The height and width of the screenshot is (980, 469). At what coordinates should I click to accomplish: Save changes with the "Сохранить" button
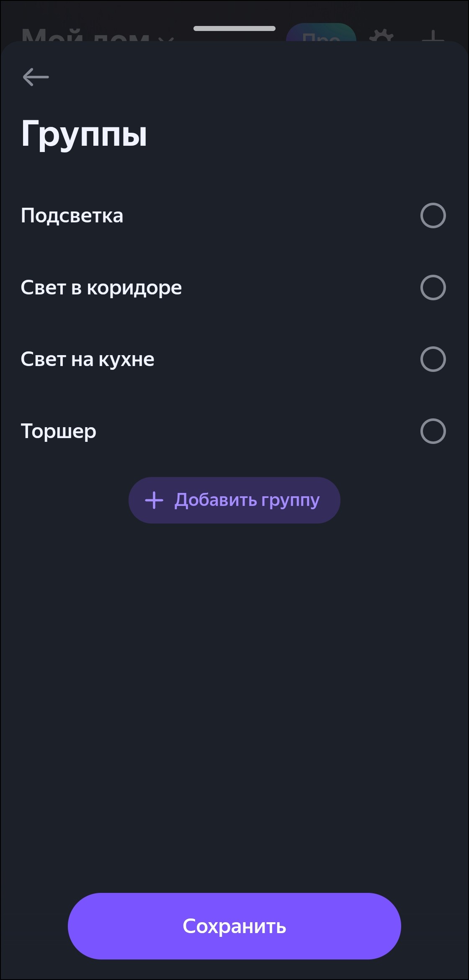[234, 926]
